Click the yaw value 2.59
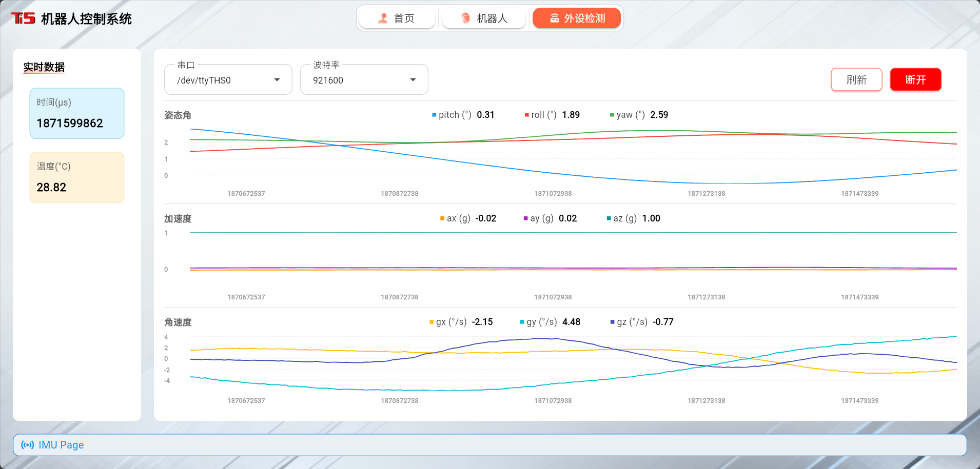Image resolution: width=980 pixels, height=469 pixels. [659, 115]
